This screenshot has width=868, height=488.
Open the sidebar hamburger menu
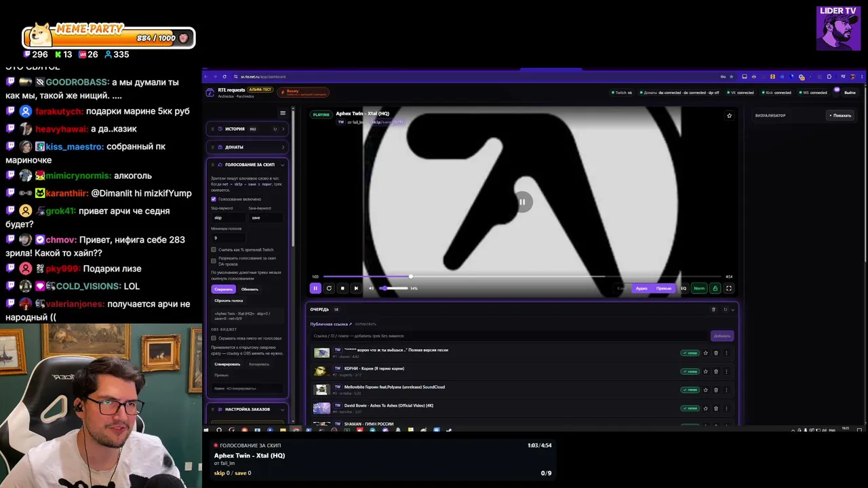click(x=283, y=113)
